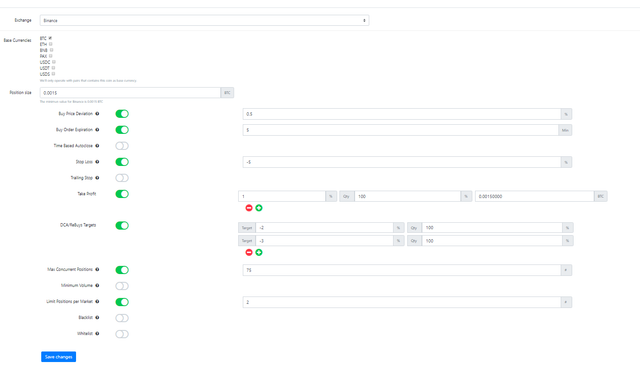Viewport: 640px width, 380px height.
Task: Open help icon beside Minimum Volume
Action: pos(97,286)
